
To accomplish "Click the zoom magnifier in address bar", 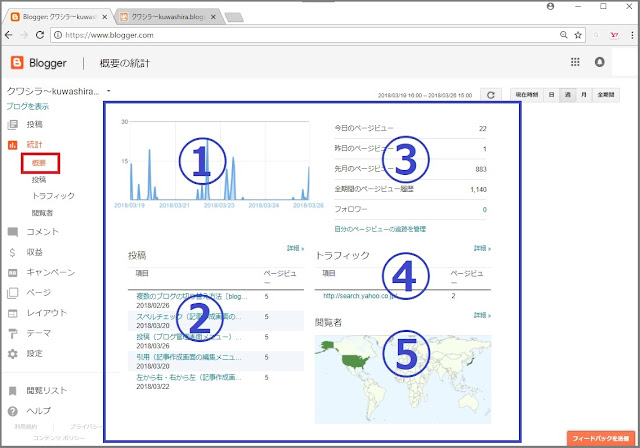I will click(564, 35).
